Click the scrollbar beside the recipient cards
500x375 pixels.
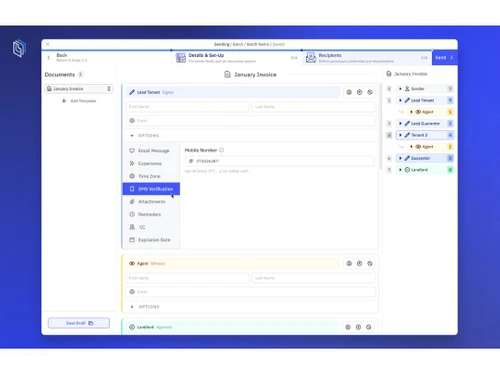(x=380, y=127)
